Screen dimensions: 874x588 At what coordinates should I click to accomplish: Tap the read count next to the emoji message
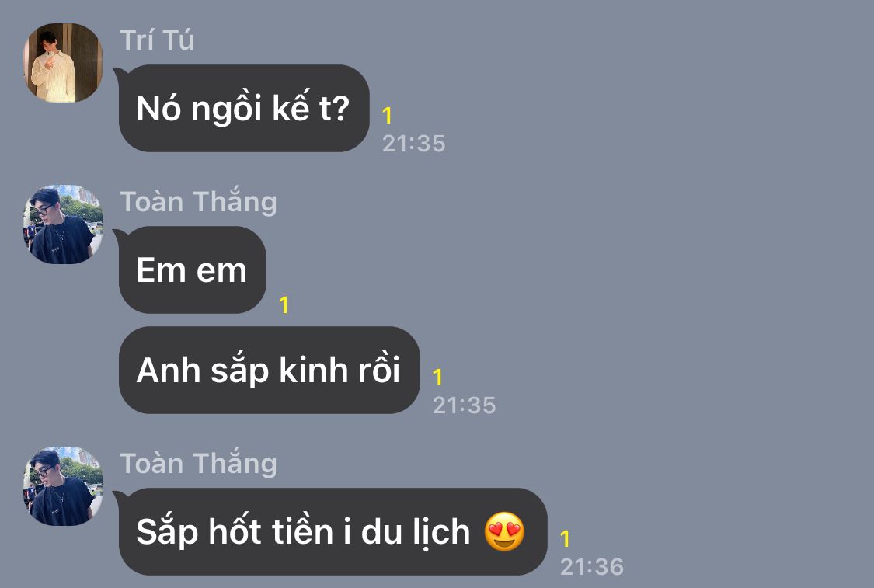(565, 539)
